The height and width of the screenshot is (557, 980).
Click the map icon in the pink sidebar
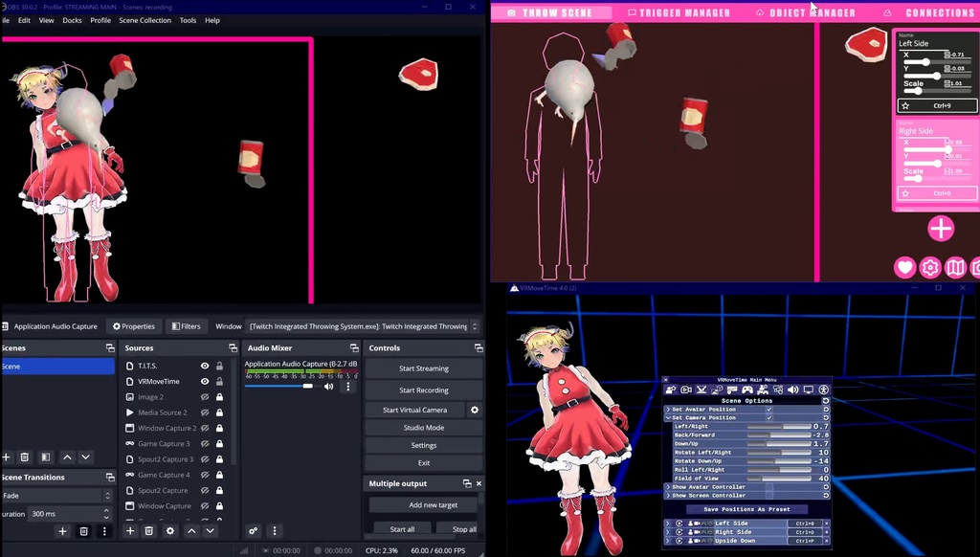click(955, 268)
